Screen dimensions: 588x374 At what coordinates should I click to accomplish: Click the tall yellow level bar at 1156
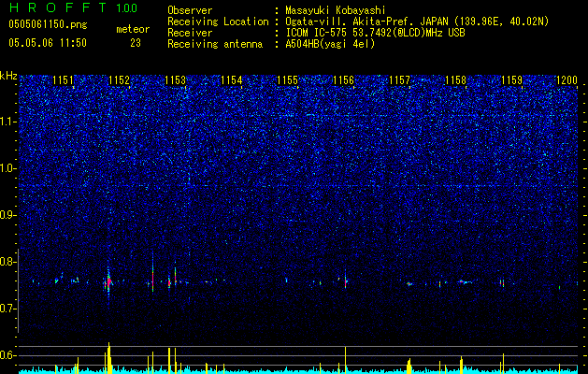coord(345,360)
